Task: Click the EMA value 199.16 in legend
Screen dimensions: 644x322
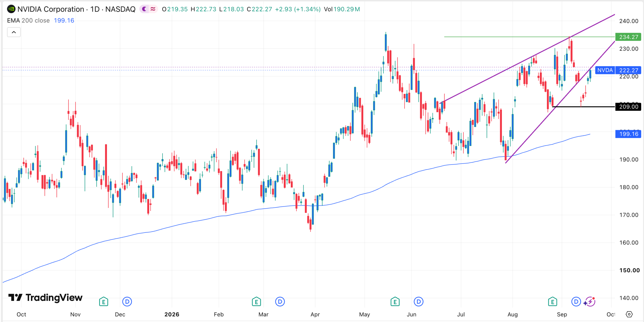Action: (x=64, y=20)
